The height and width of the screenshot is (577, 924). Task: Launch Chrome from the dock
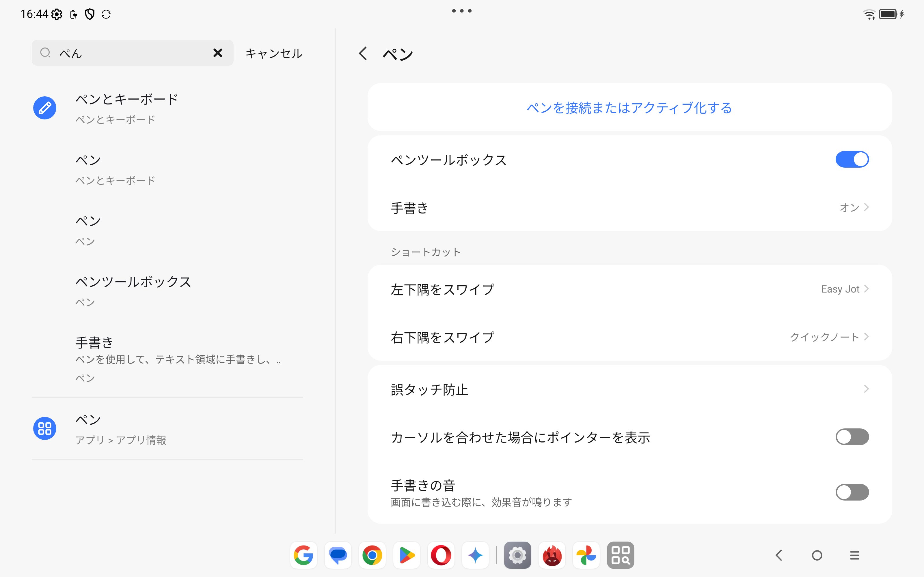coord(372,555)
